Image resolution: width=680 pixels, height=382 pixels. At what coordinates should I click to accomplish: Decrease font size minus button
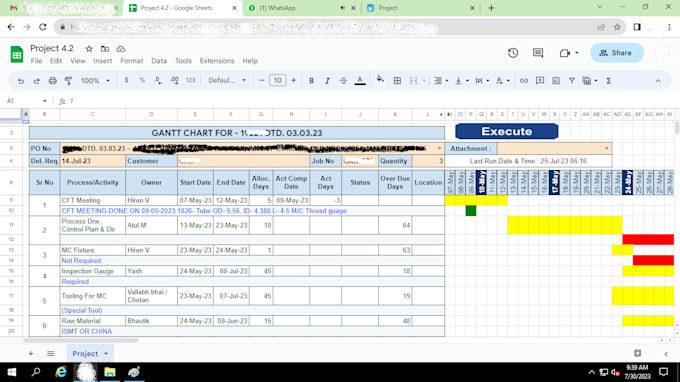click(x=261, y=81)
